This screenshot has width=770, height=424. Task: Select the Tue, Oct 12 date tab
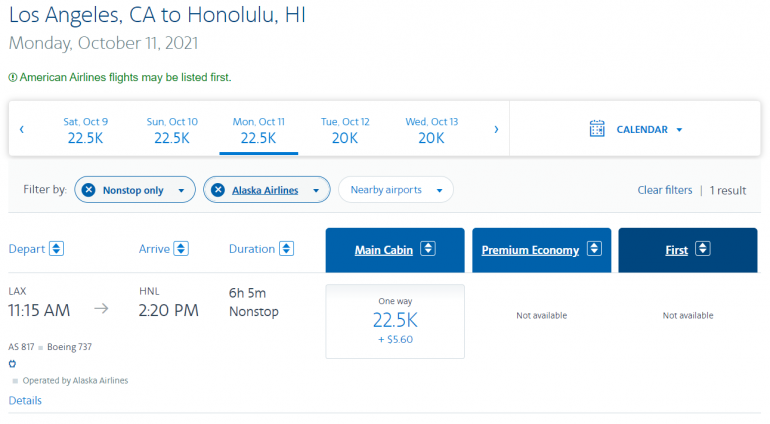point(345,130)
